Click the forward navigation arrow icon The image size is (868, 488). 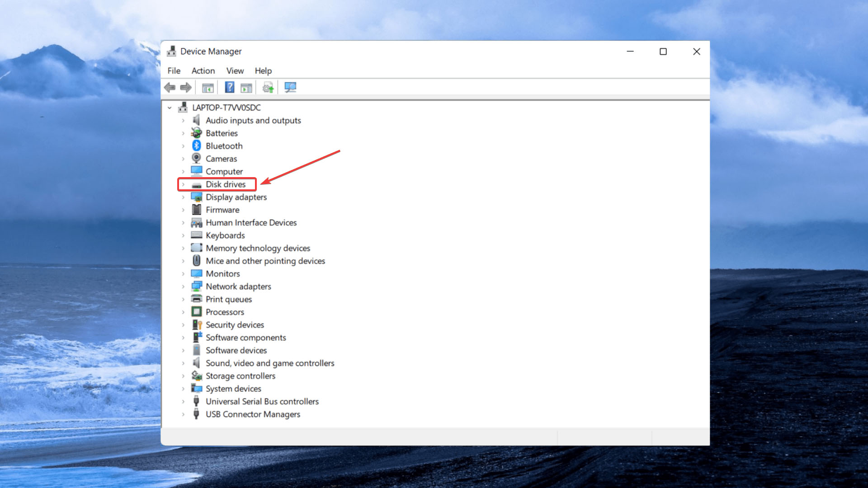186,88
